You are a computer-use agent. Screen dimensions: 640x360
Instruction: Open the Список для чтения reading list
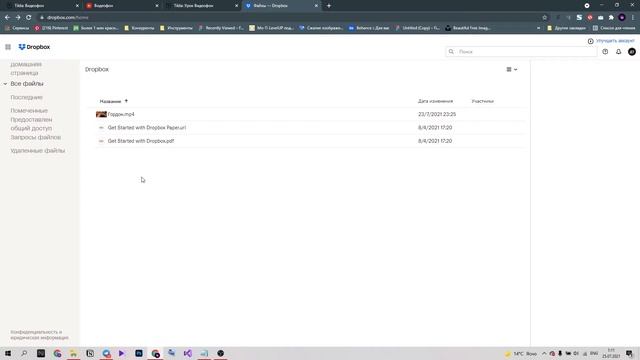[614, 28]
